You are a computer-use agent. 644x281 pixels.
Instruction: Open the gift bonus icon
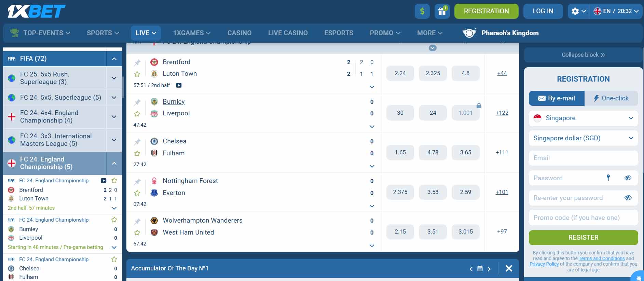442,11
